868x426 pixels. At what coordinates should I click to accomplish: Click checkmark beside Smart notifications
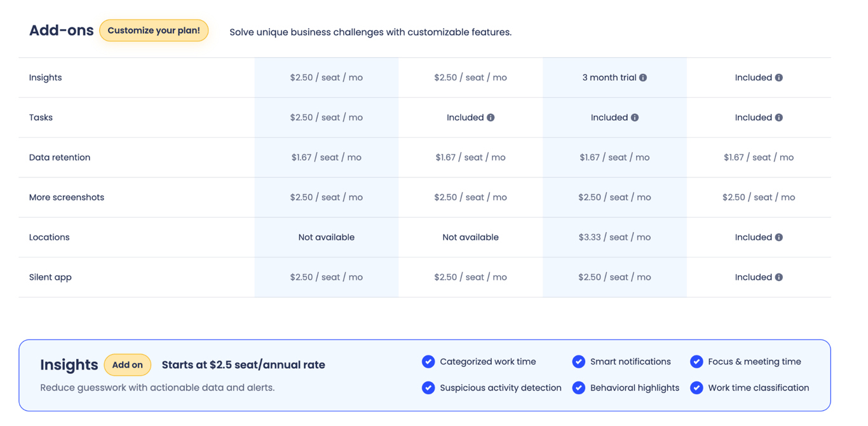pyautogui.click(x=578, y=362)
